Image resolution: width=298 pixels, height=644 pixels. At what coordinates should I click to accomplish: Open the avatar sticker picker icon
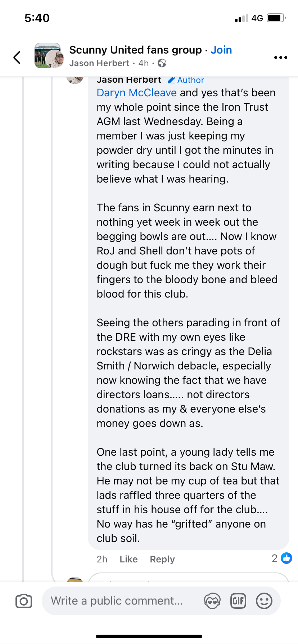pyautogui.click(x=212, y=601)
